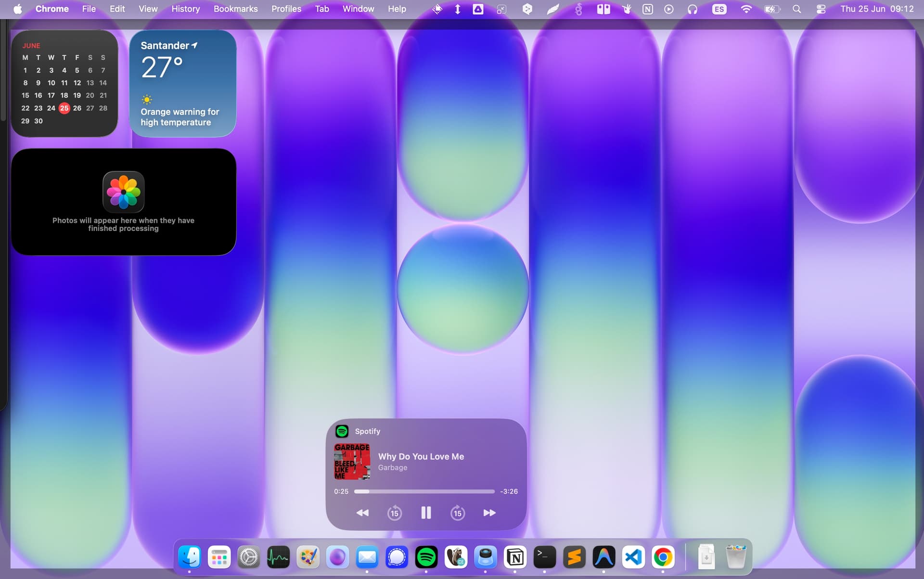Click the date and time in menu bar
This screenshot has height=579, width=924.
pos(877,9)
